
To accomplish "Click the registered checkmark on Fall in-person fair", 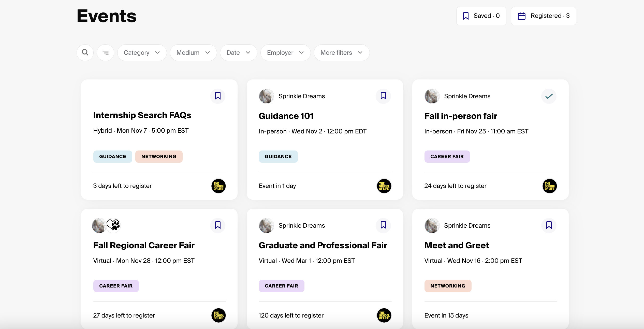I will (x=549, y=96).
